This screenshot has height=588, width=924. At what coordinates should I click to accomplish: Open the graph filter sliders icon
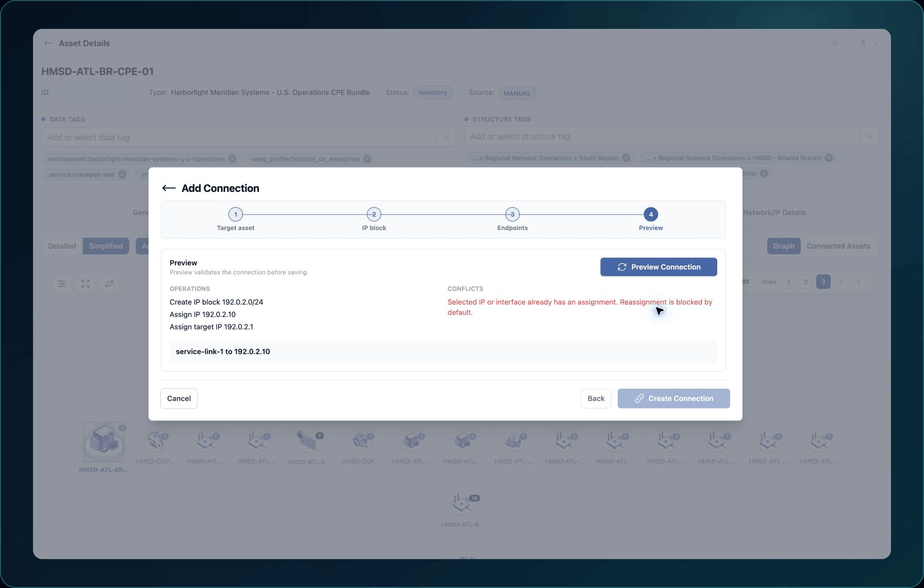tap(62, 284)
